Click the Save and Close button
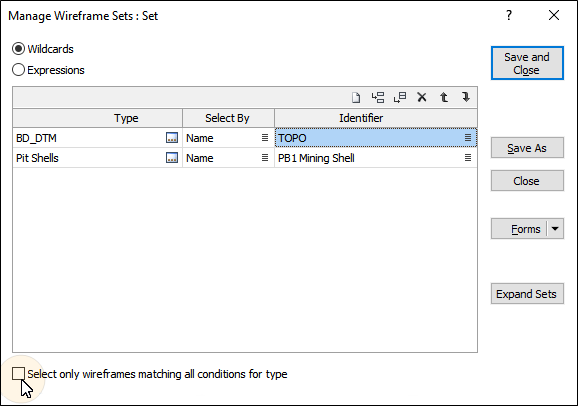 point(527,63)
